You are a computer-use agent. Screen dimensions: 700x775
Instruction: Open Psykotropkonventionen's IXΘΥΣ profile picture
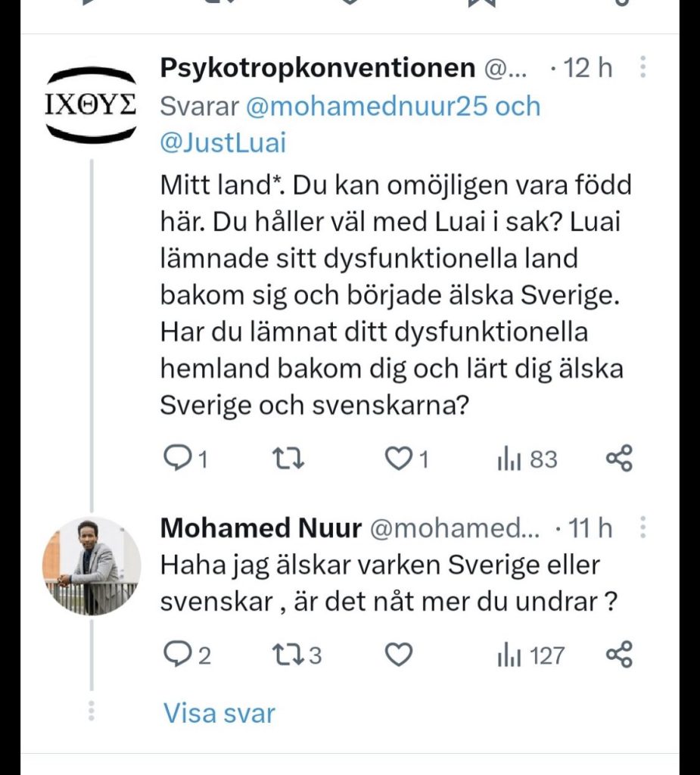click(x=88, y=104)
